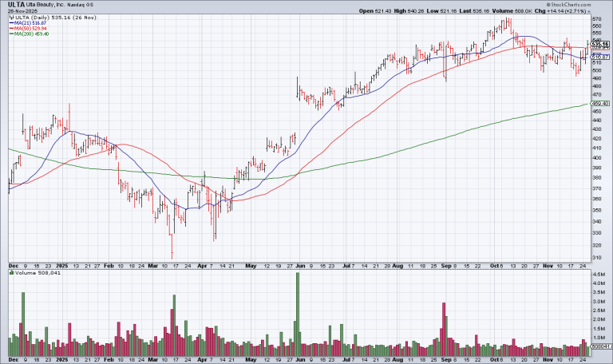
Task: Click the tallest green volume bar near June
Action: [298, 315]
